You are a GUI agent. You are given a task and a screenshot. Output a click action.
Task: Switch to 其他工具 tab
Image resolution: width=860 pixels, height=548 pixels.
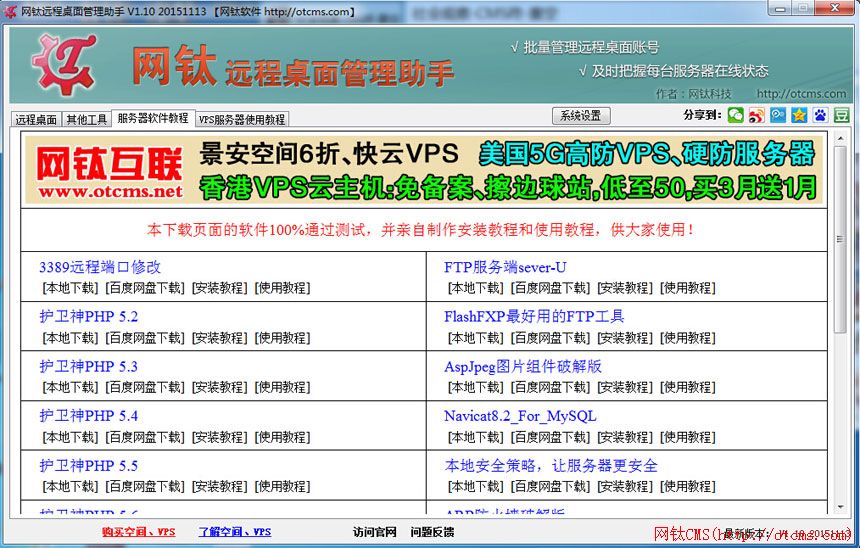click(86, 120)
